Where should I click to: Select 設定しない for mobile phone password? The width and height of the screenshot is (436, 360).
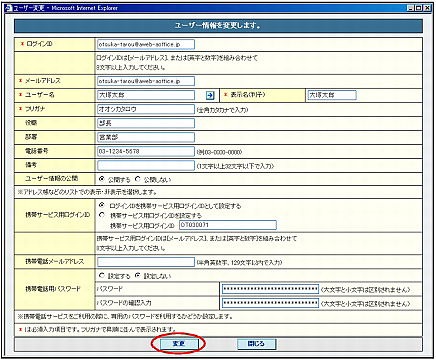pos(138,275)
